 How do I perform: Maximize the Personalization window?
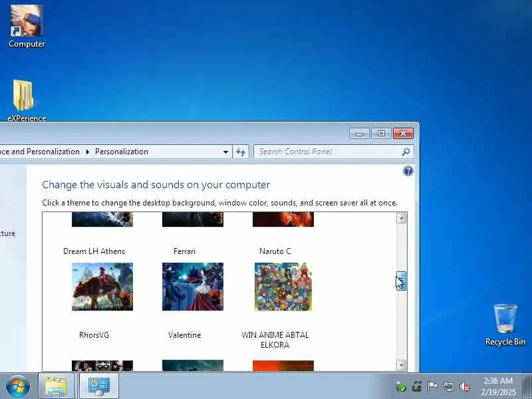click(x=381, y=134)
